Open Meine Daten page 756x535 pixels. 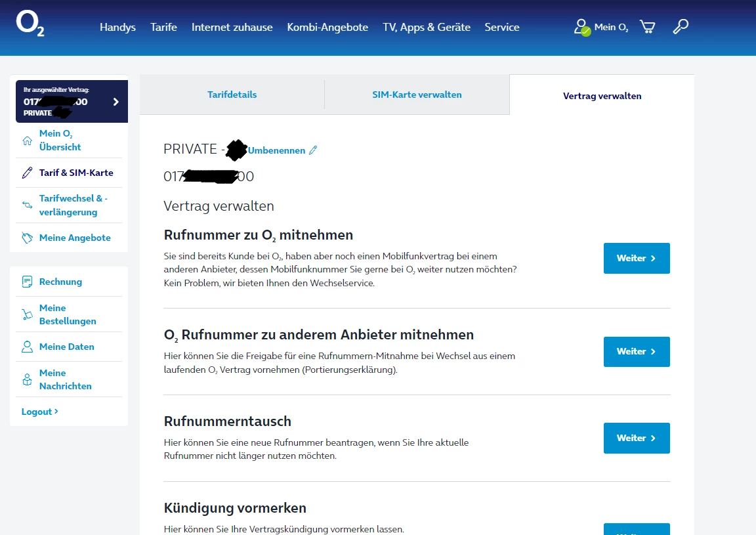pyautogui.click(x=66, y=347)
